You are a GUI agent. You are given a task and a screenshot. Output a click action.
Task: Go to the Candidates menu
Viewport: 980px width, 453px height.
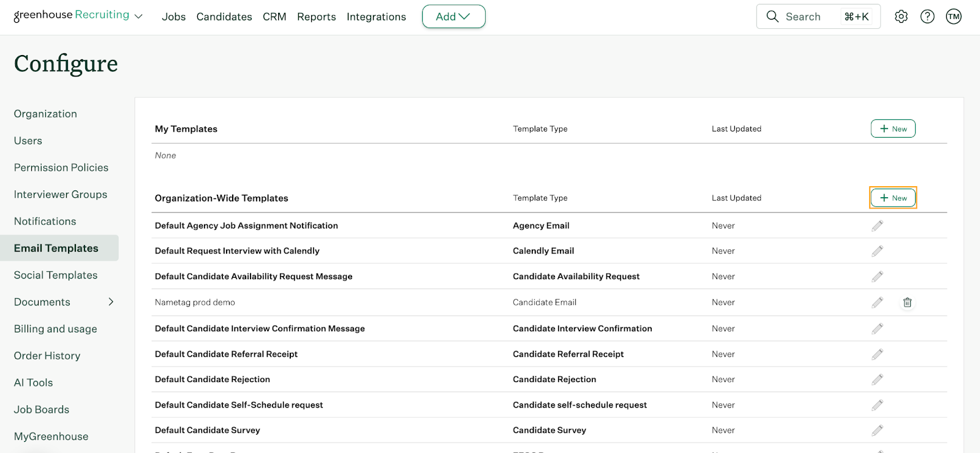tap(224, 17)
